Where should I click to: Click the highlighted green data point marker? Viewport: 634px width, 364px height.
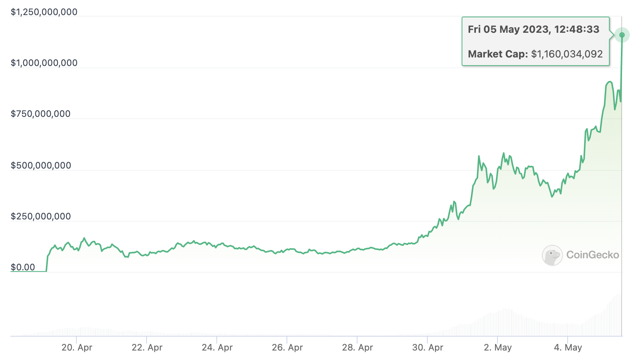[622, 35]
